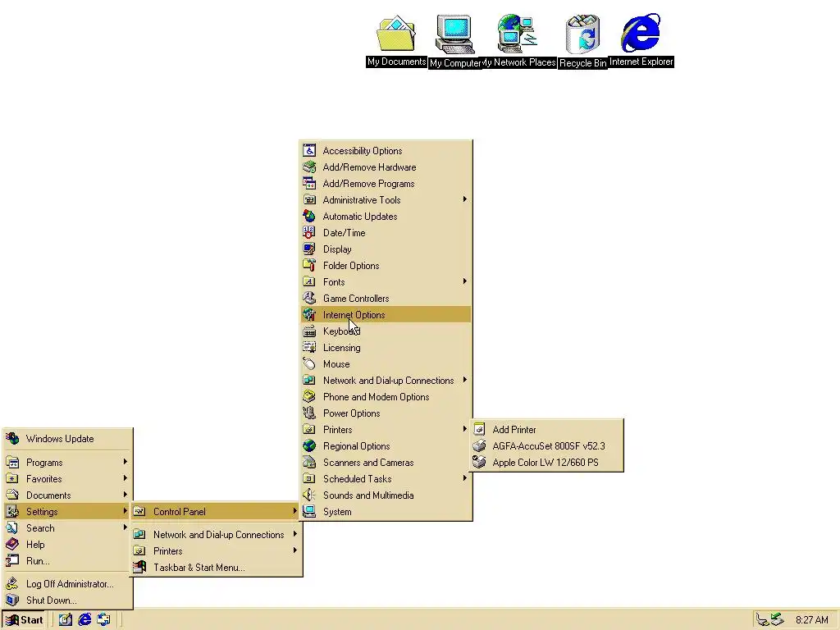Open Control Panel from Settings menu

click(216, 512)
